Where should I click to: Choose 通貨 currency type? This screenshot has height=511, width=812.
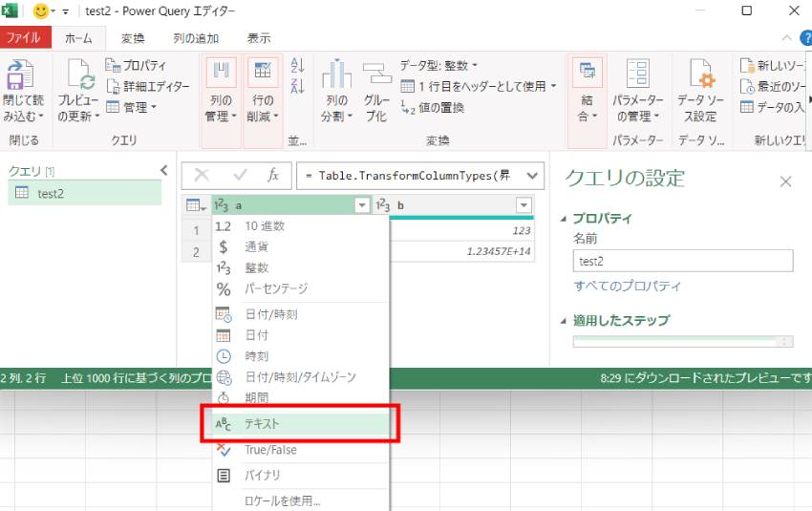300,247
